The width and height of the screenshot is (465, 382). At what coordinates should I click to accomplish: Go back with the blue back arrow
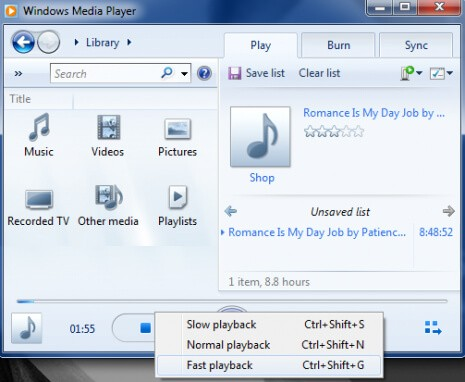point(23,42)
